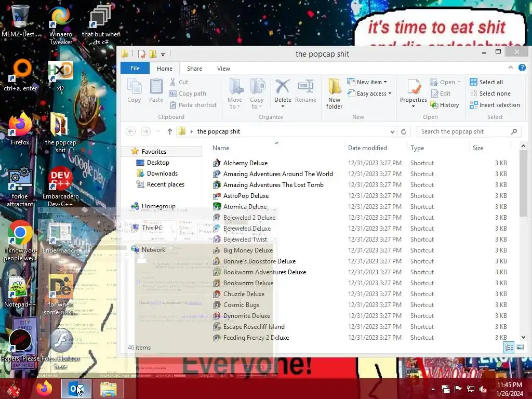Viewport: 532px width, 399px height.
Task: Switch to Details view in status bar
Action: click(509, 348)
